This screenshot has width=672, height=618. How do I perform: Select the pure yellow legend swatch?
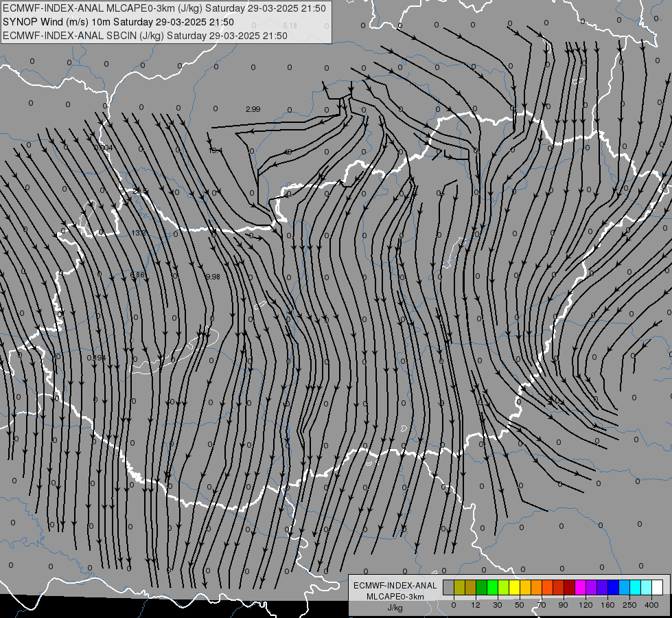[514, 587]
